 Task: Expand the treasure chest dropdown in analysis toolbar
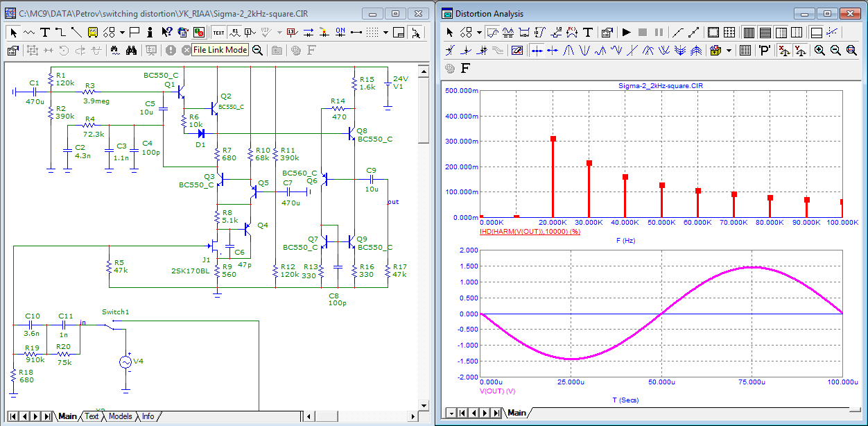(729, 50)
